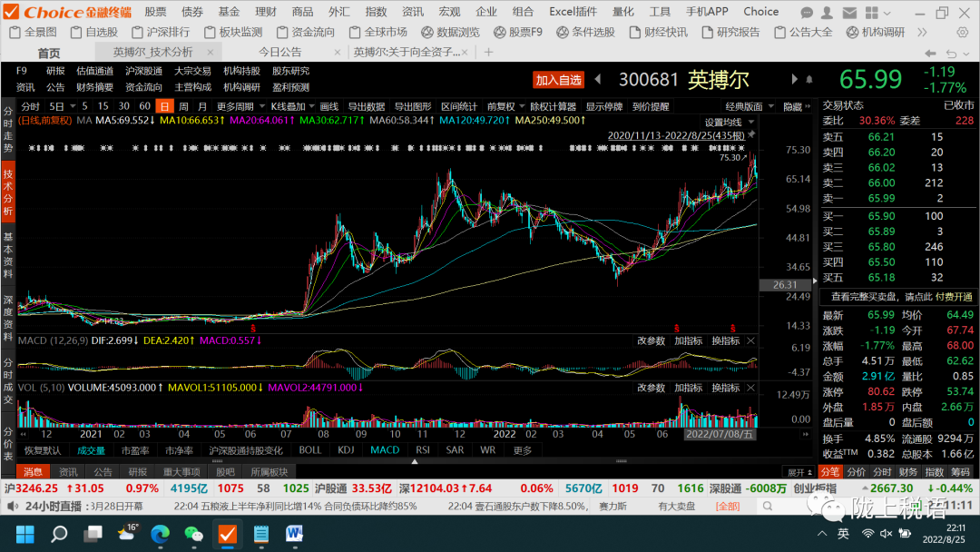Screen dimensions: 980x552
Task: Open the window layout grid icon
Action: 872,13
